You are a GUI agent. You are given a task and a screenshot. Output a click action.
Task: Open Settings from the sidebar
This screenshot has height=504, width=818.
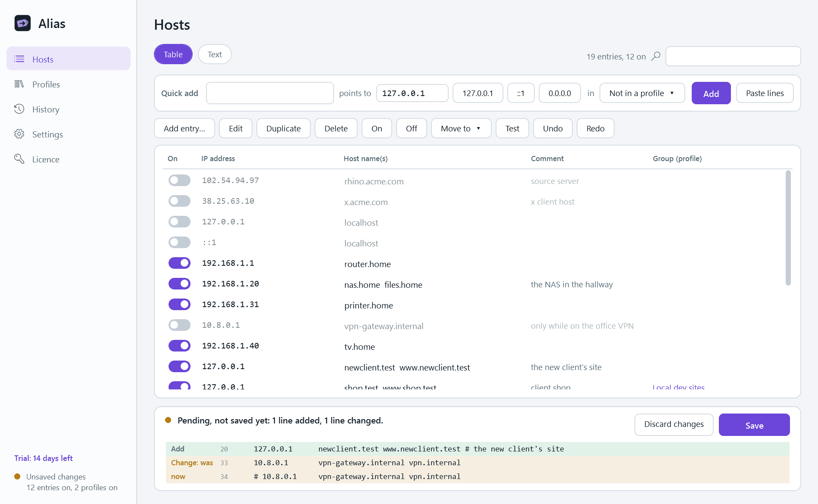click(69, 134)
